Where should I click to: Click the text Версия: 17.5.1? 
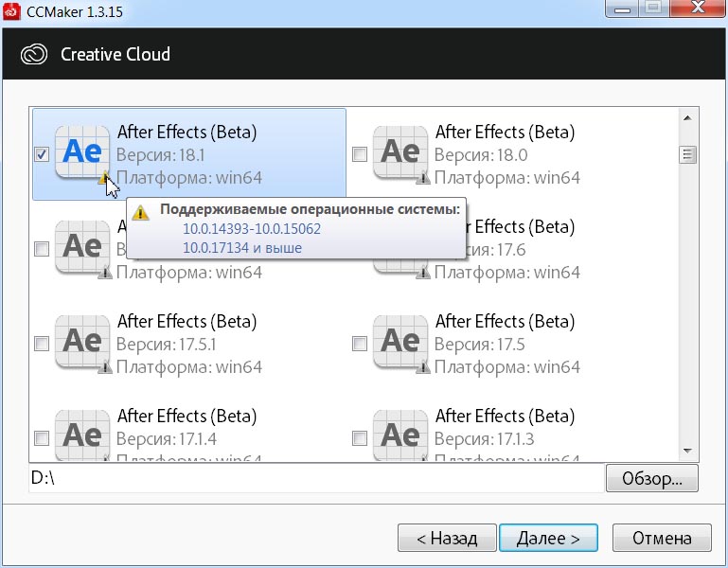(167, 345)
